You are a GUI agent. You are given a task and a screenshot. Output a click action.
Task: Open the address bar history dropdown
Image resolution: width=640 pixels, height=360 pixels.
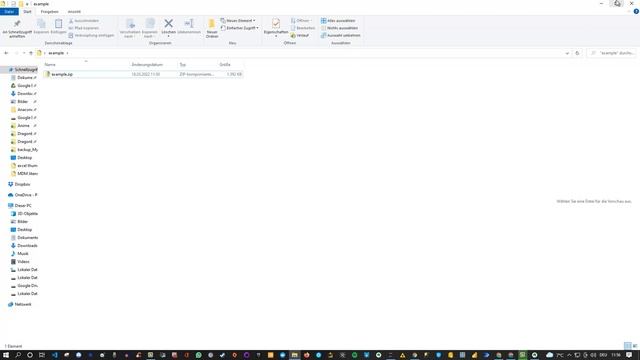(567, 53)
